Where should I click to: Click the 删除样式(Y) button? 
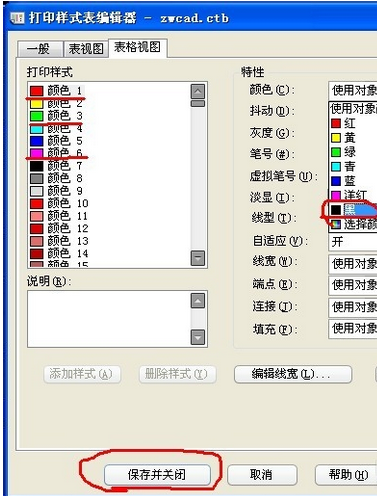(x=178, y=374)
